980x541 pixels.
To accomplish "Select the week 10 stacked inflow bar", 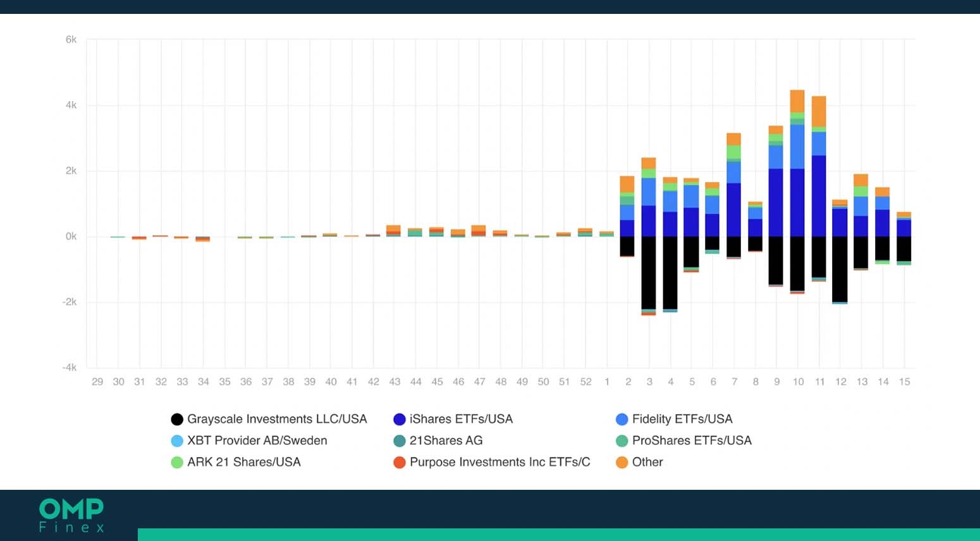I will (797, 163).
